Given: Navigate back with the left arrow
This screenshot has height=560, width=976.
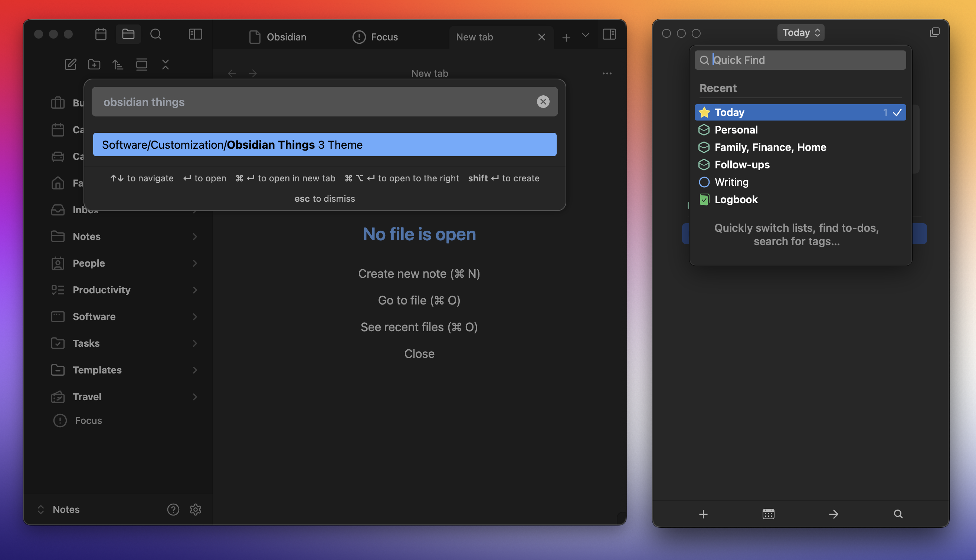Looking at the screenshot, I should [x=232, y=73].
